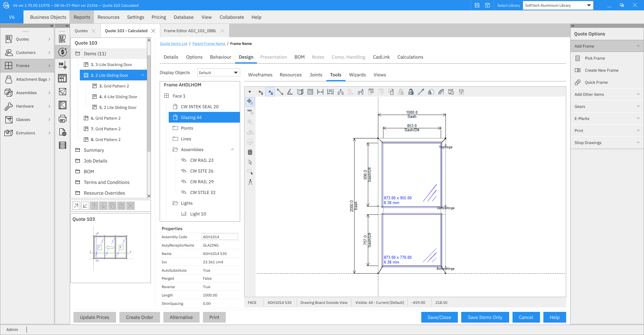Open the Pricing menu

pyautogui.click(x=159, y=17)
